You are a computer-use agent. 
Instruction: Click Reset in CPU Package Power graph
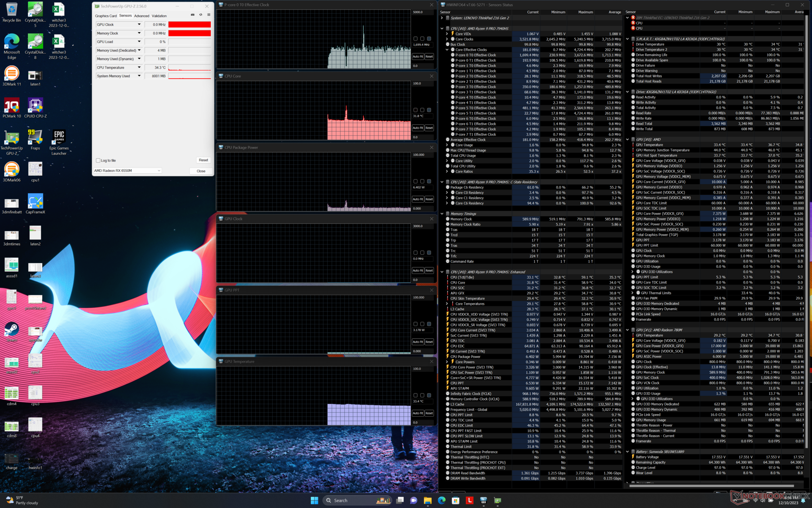(x=429, y=199)
